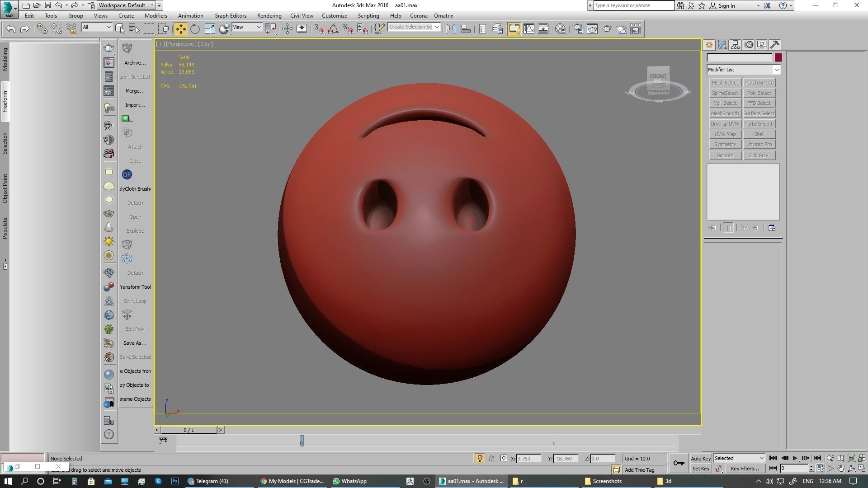Toggle Spinner Snap
Viewport: 868px width, 488px height.
coord(363,29)
